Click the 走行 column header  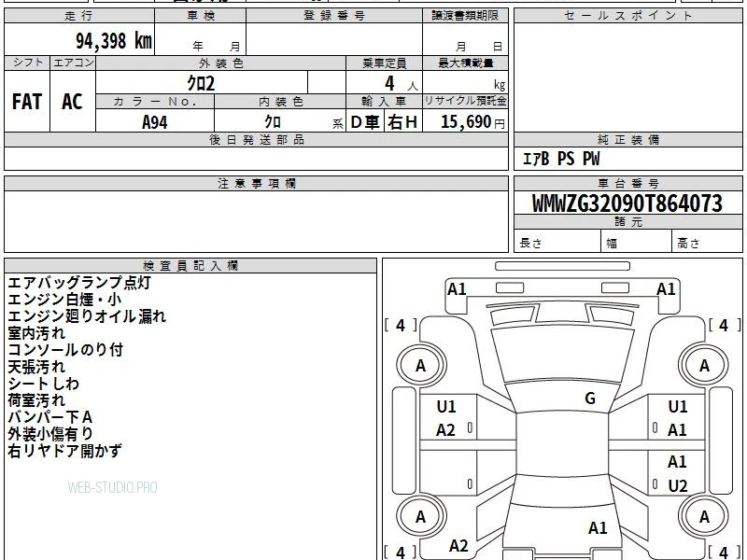click(79, 16)
